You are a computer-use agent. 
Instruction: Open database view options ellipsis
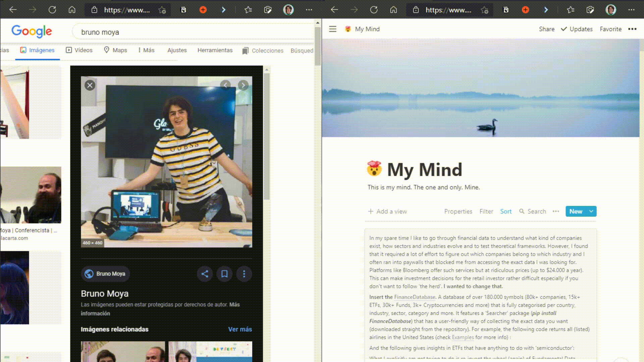tap(556, 212)
